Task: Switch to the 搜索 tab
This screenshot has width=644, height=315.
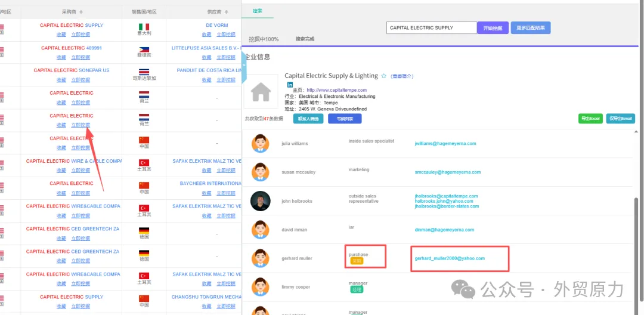Action: [258, 11]
